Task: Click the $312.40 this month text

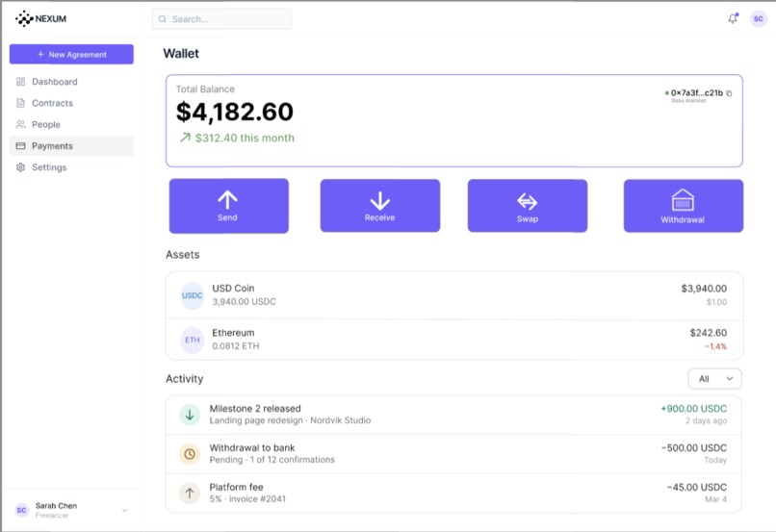Action: 245,138
